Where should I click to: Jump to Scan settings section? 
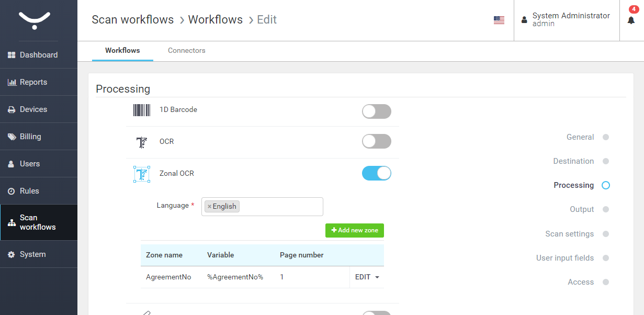[x=569, y=234]
